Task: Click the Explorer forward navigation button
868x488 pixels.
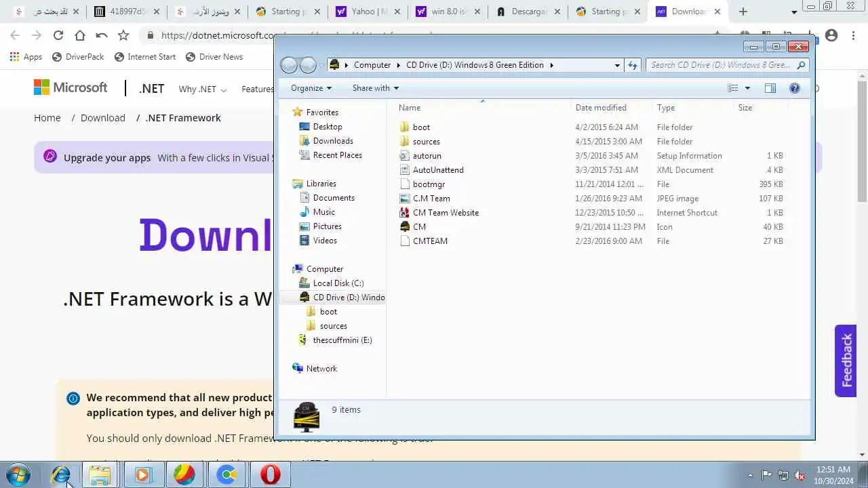Action: (308, 65)
